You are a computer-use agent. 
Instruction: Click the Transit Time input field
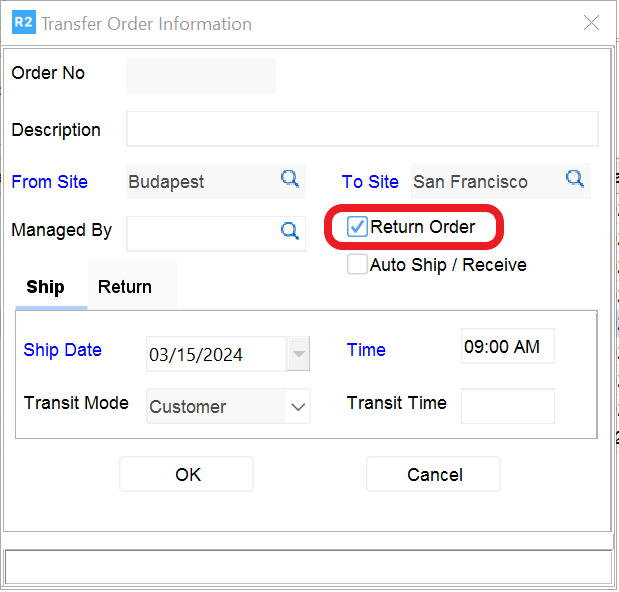tap(507, 405)
